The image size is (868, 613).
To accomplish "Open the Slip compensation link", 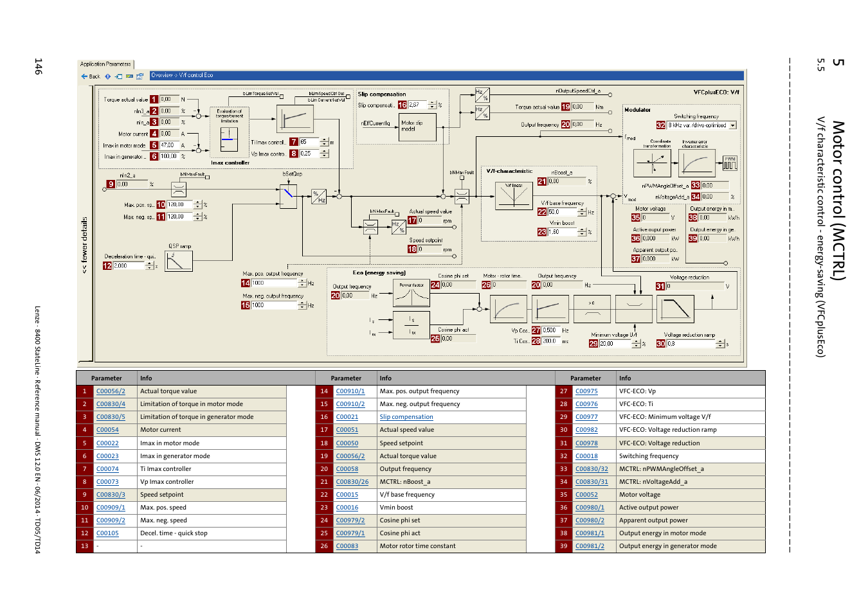I will tap(408, 417).
